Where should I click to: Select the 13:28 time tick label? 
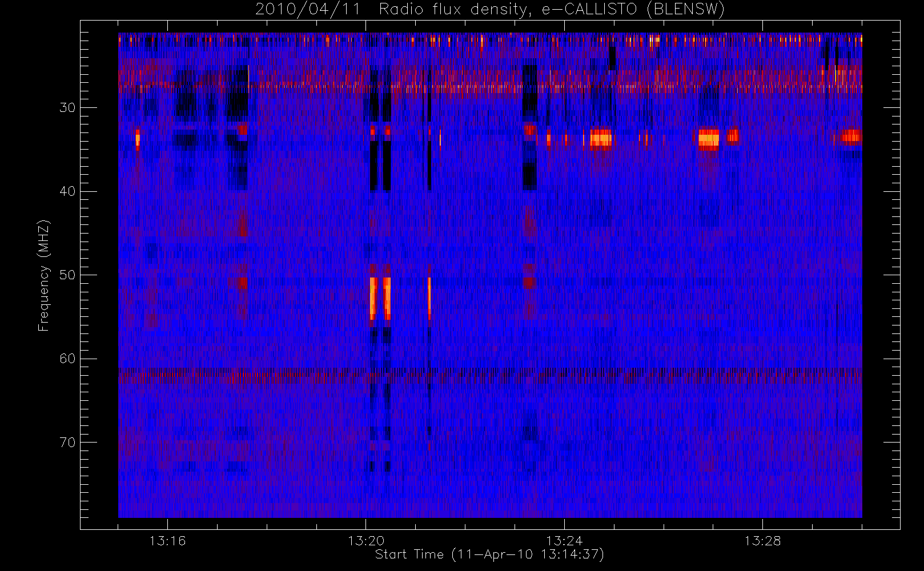point(762,541)
